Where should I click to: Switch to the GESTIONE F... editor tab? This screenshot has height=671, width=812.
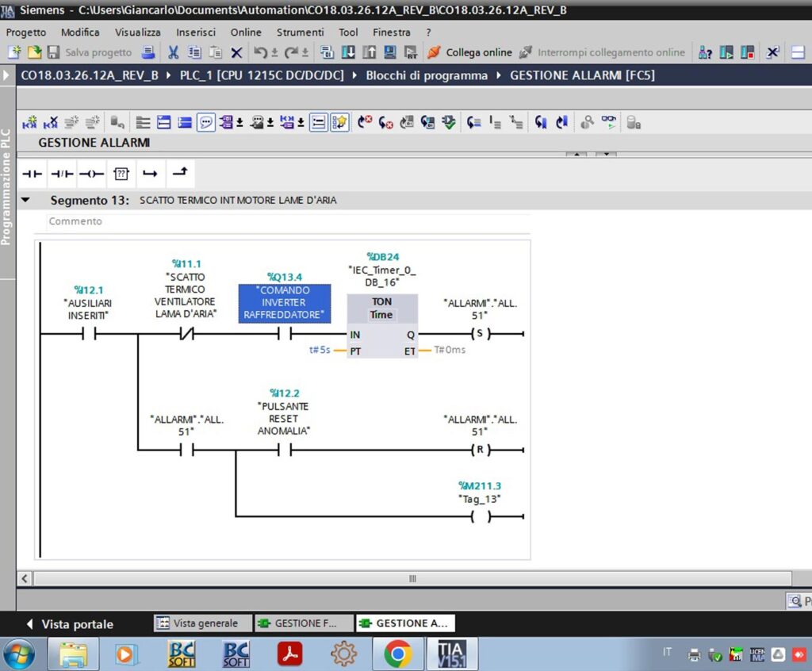[299, 623]
